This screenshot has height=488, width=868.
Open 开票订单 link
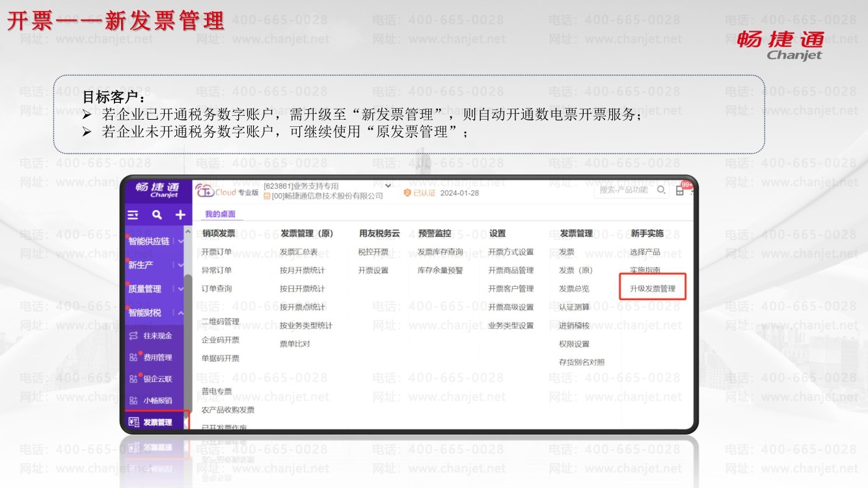tap(217, 252)
